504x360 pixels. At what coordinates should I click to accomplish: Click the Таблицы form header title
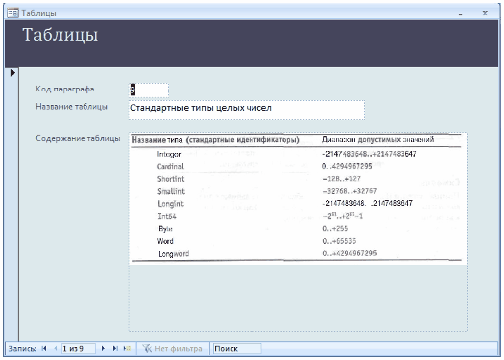[60, 35]
